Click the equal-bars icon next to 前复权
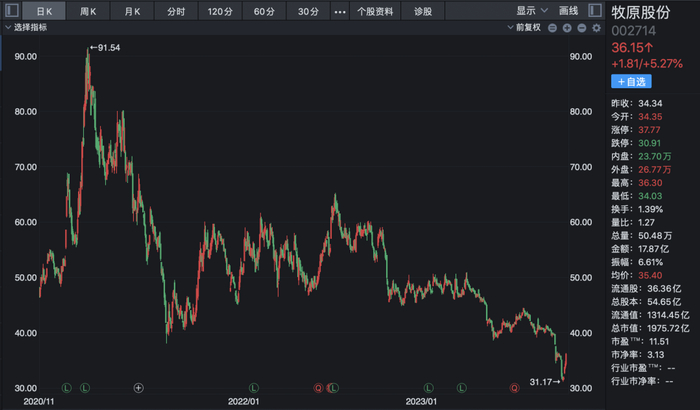This screenshot has height=410, width=700. 553,27
